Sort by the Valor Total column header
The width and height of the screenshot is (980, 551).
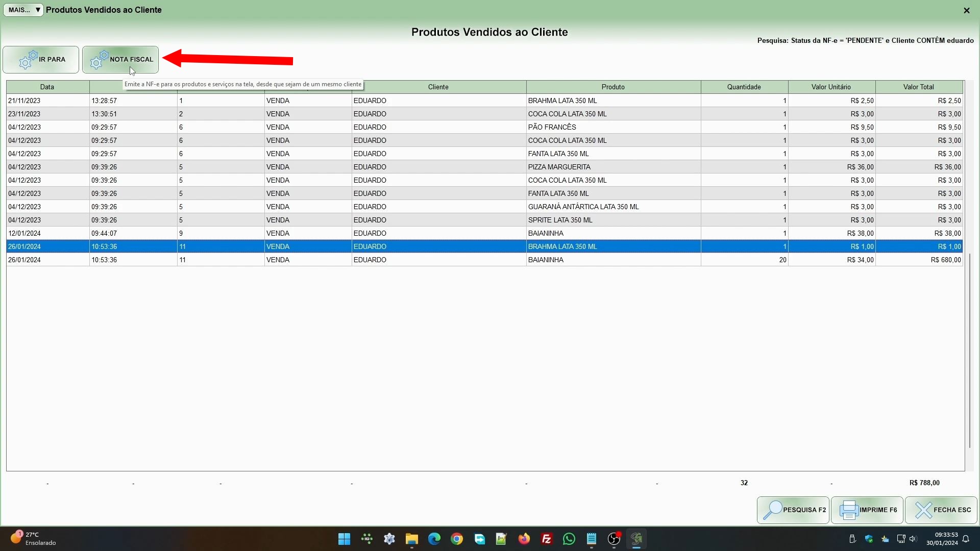(x=918, y=87)
